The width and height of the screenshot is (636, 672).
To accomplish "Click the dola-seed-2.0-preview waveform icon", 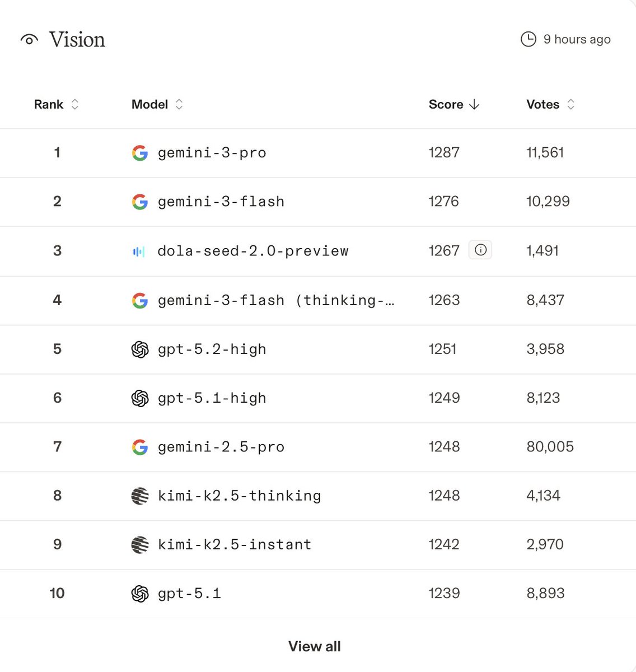I will click(139, 251).
